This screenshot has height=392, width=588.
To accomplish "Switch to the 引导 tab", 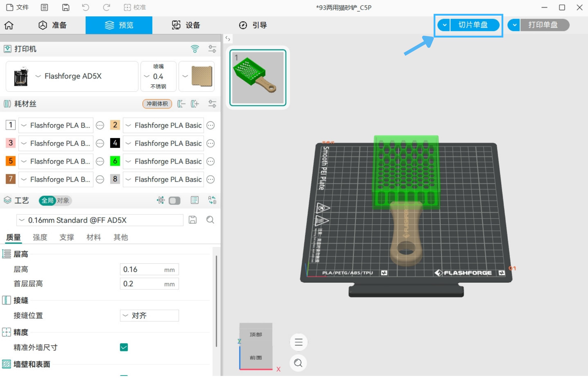I will [253, 25].
